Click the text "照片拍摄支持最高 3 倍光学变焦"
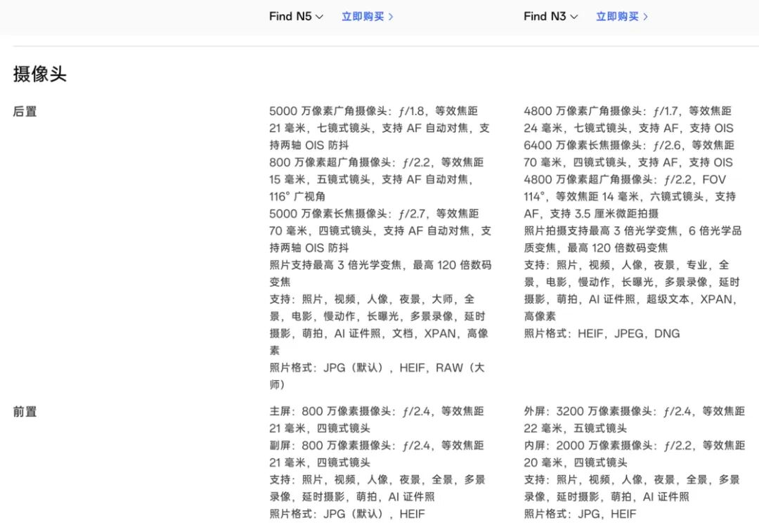 coord(601,231)
